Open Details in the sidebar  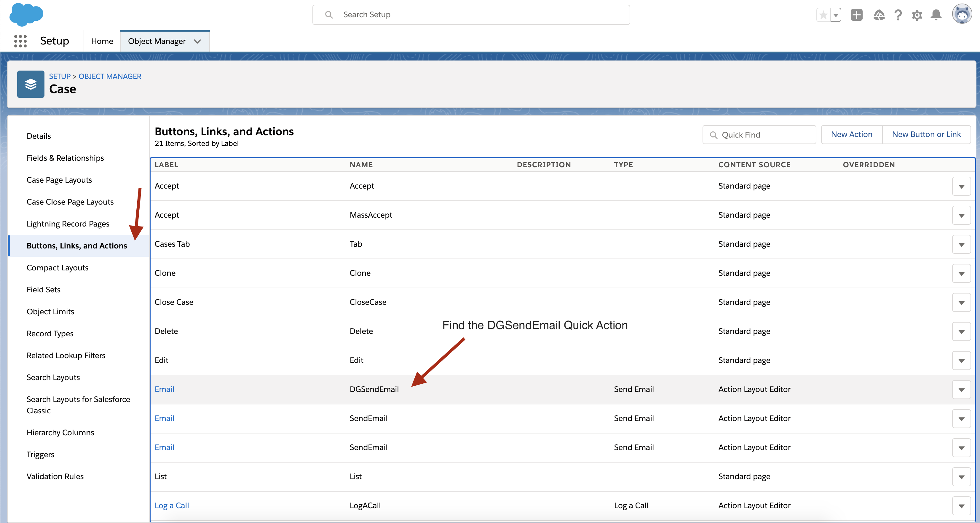pos(39,136)
